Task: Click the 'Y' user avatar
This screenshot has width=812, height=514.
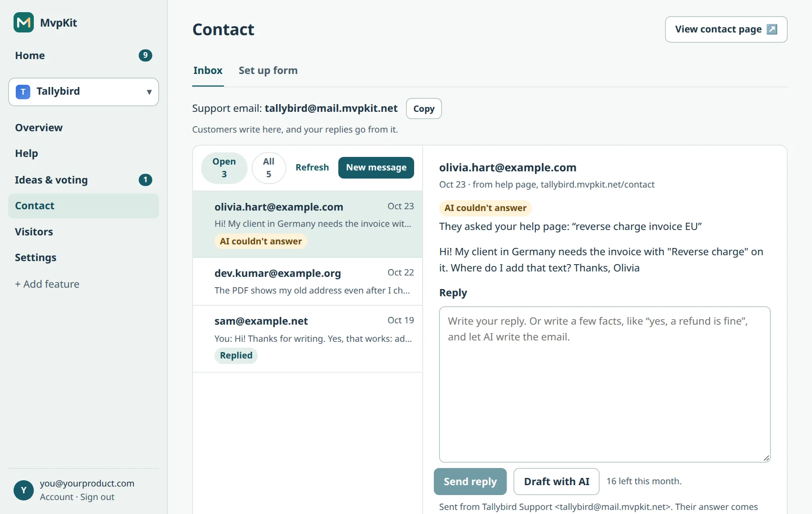Action: pos(23,490)
